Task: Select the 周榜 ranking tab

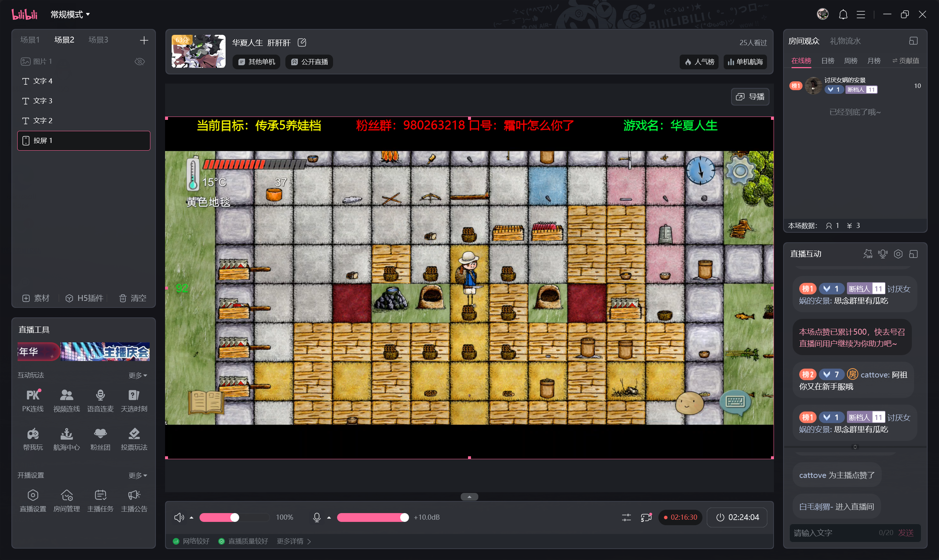Action: (851, 61)
